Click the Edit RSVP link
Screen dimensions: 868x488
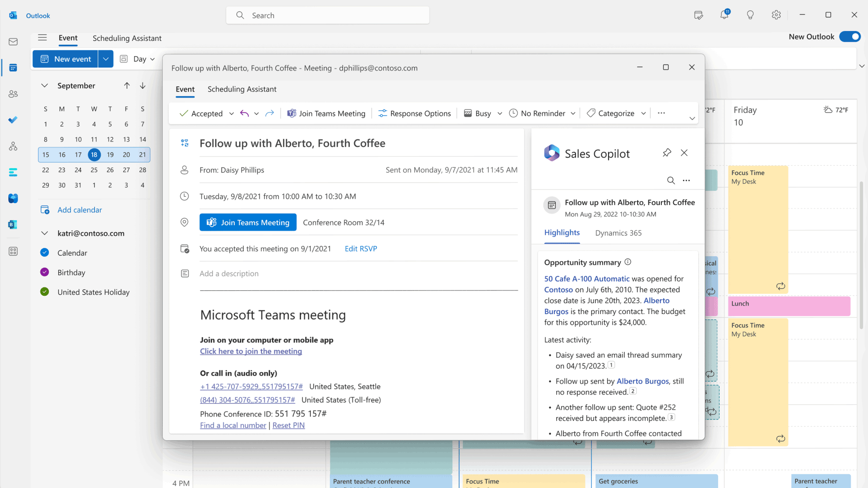click(361, 248)
